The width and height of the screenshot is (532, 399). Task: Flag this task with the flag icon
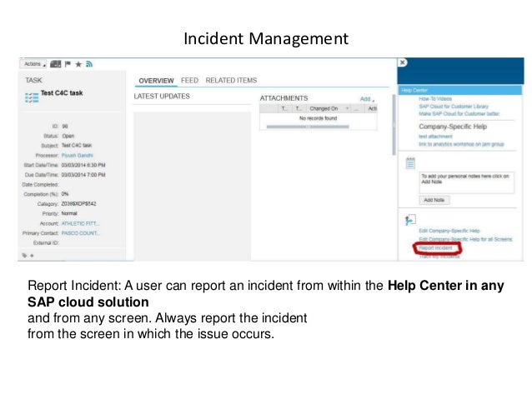pos(68,64)
